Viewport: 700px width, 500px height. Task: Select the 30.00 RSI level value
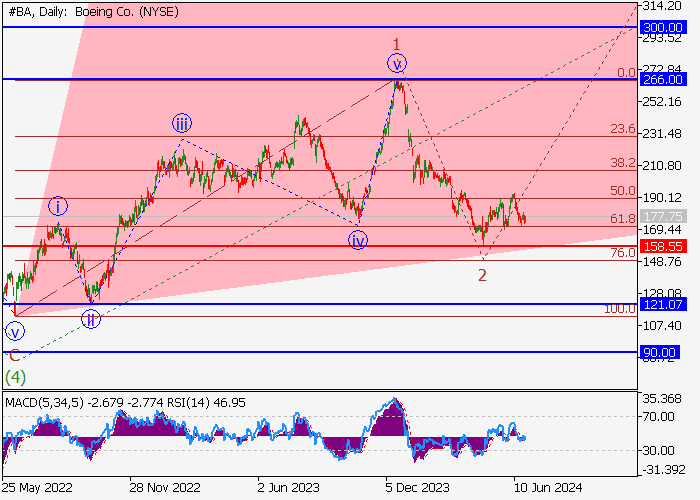[x=658, y=450]
